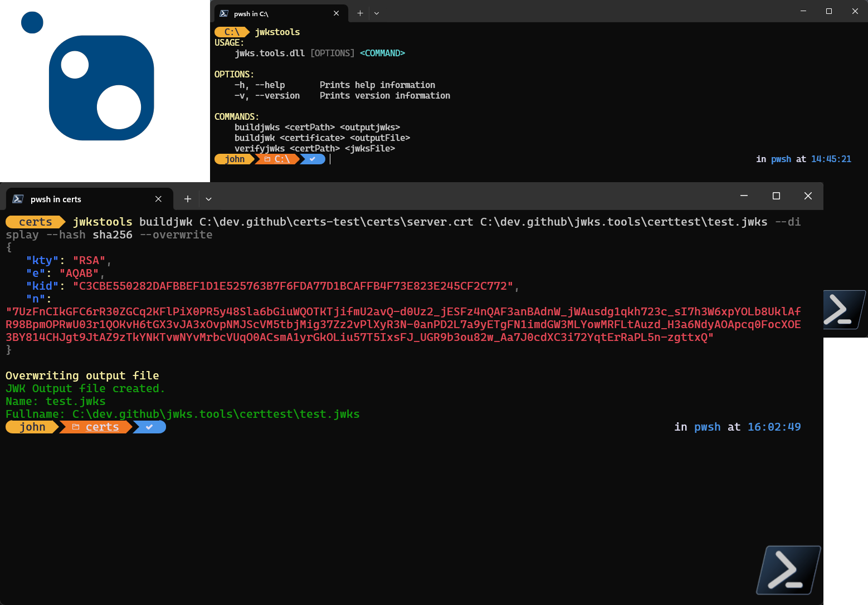The height and width of the screenshot is (605, 868).
Task: Open a new tab in the top terminal window
Action: (360, 13)
